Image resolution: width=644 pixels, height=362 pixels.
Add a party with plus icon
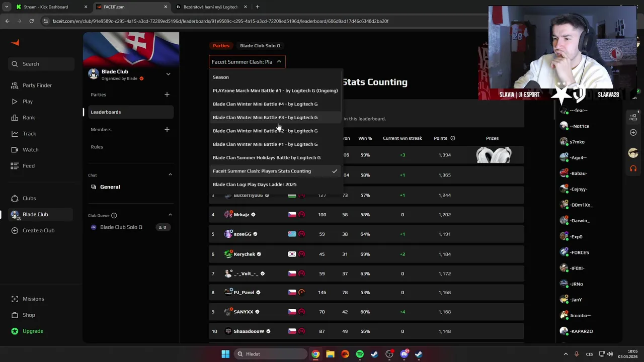[x=167, y=95]
